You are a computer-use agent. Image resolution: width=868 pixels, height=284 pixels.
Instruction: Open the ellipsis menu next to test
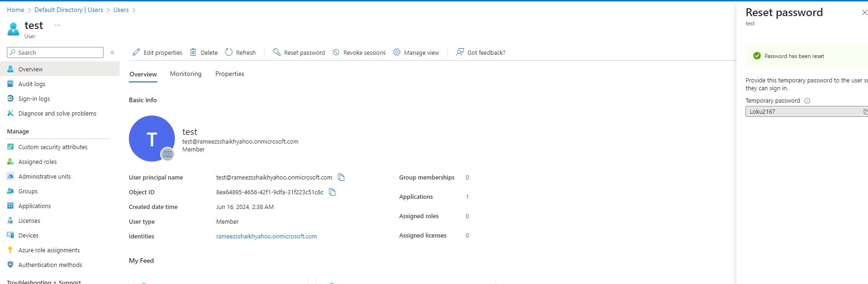pos(58,25)
